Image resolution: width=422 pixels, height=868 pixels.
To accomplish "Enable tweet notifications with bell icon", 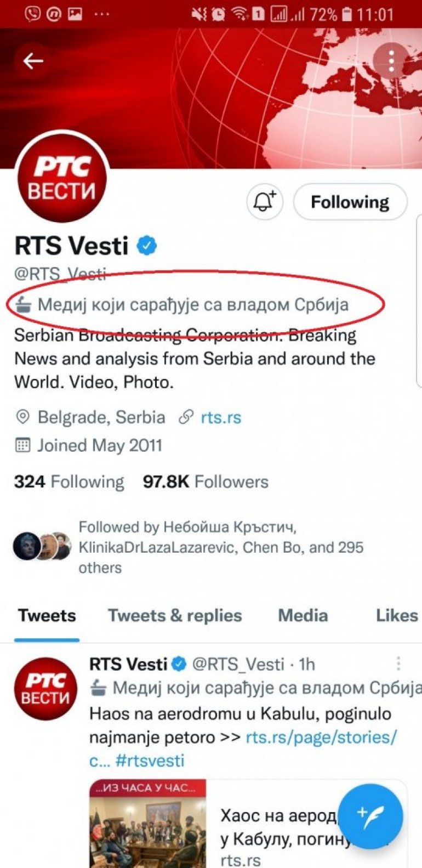I will pos(264,202).
